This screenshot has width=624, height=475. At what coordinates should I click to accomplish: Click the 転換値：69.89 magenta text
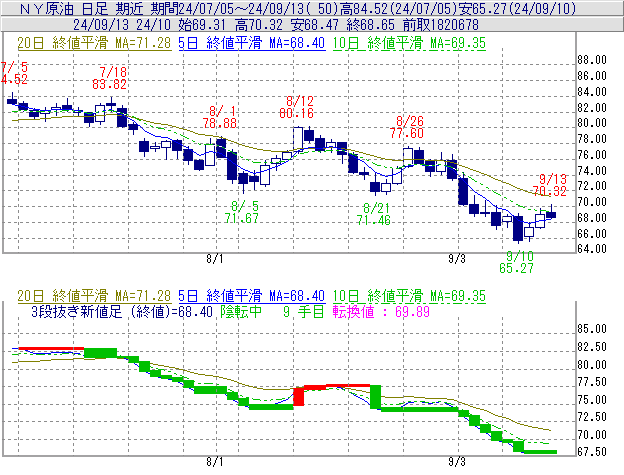[381, 311]
